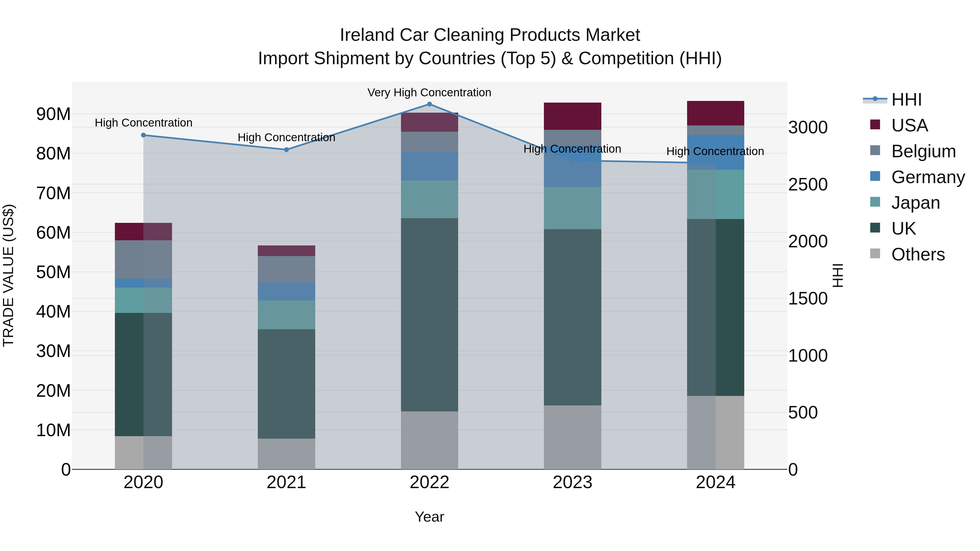The width and height of the screenshot is (980, 551).
Task: Click the 'High Concentration' label above 2021
Action: coord(286,137)
